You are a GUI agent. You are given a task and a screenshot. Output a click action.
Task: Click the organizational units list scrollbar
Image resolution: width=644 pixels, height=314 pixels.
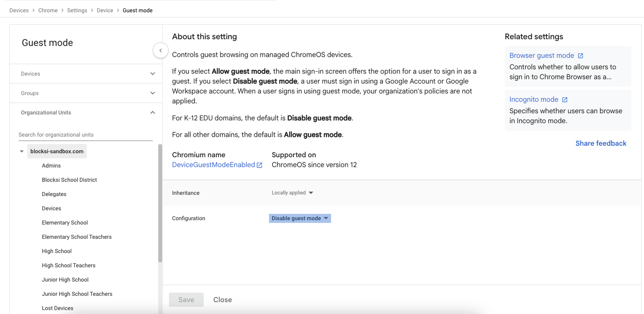point(160,203)
